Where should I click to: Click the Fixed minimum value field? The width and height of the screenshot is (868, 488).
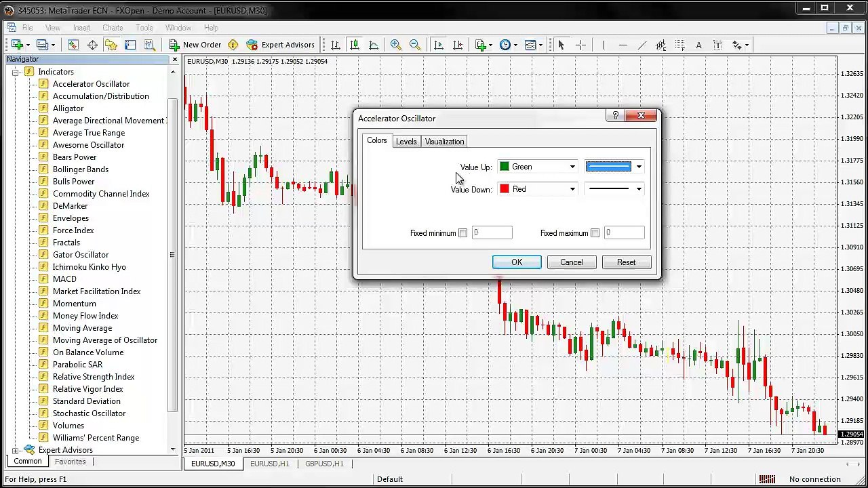tap(492, 233)
